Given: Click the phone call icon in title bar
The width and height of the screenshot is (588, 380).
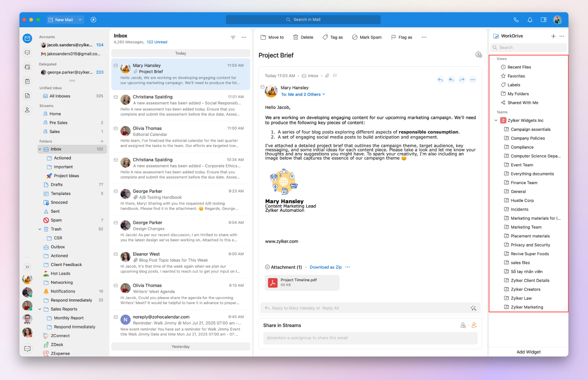Looking at the screenshot, I should coord(516,20).
